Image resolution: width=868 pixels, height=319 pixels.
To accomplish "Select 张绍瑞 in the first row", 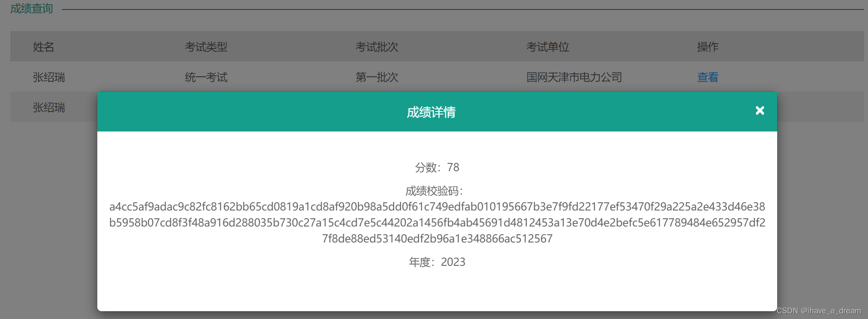I will pos(49,77).
